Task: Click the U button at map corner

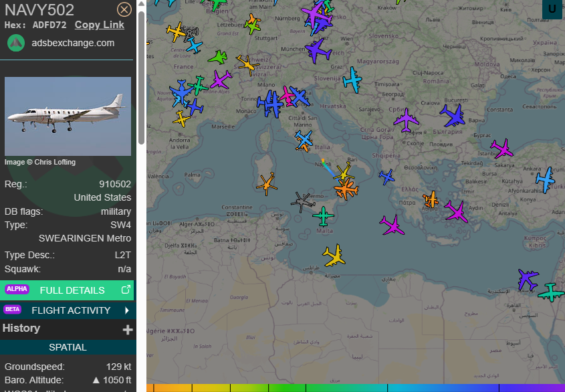Action: click(552, 9)
